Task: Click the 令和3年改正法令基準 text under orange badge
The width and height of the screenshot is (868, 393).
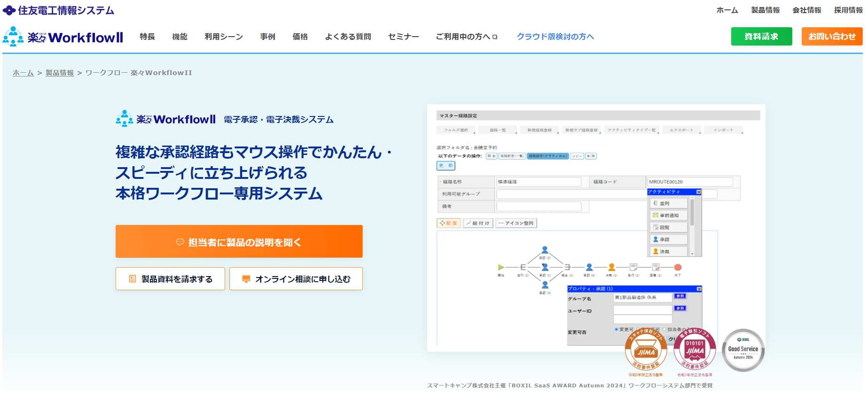Action: pyautogui.click(x=646, y=375)
